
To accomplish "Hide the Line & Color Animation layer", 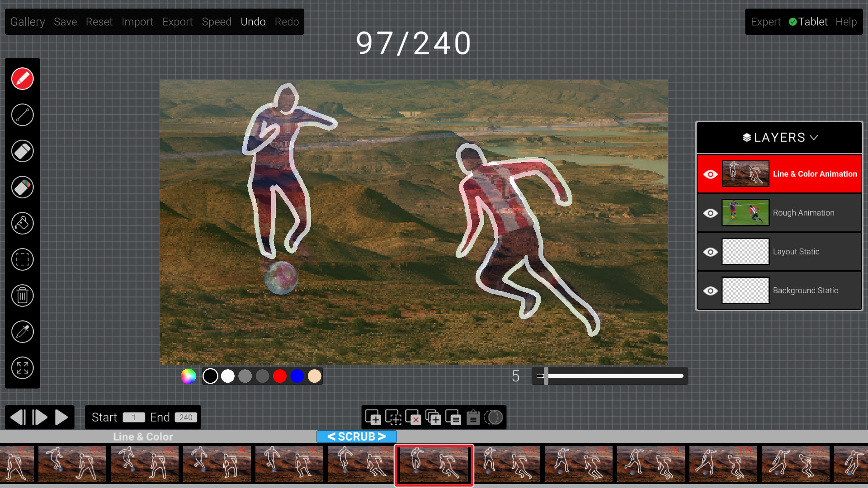I will pyautogui.click(x=711, y=174).
